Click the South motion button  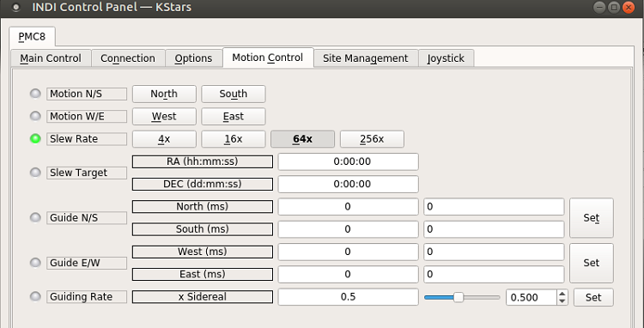click(x=234, y=94)
